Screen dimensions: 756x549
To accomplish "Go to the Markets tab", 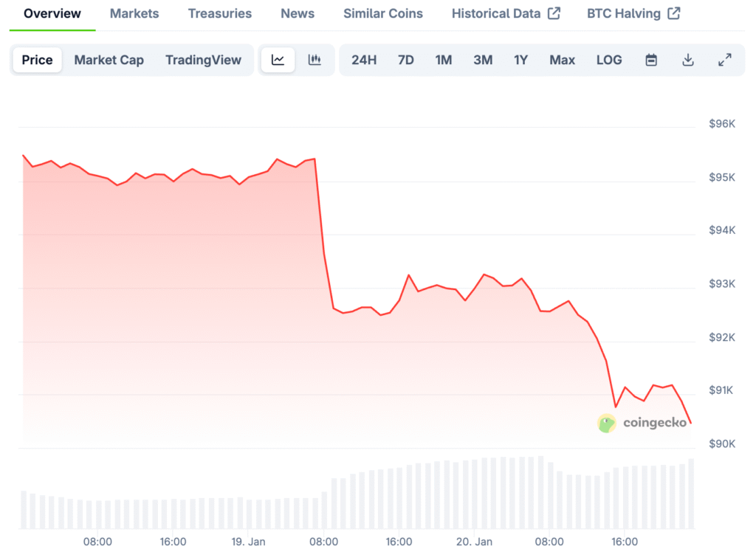I will click(x=134, y=13).
